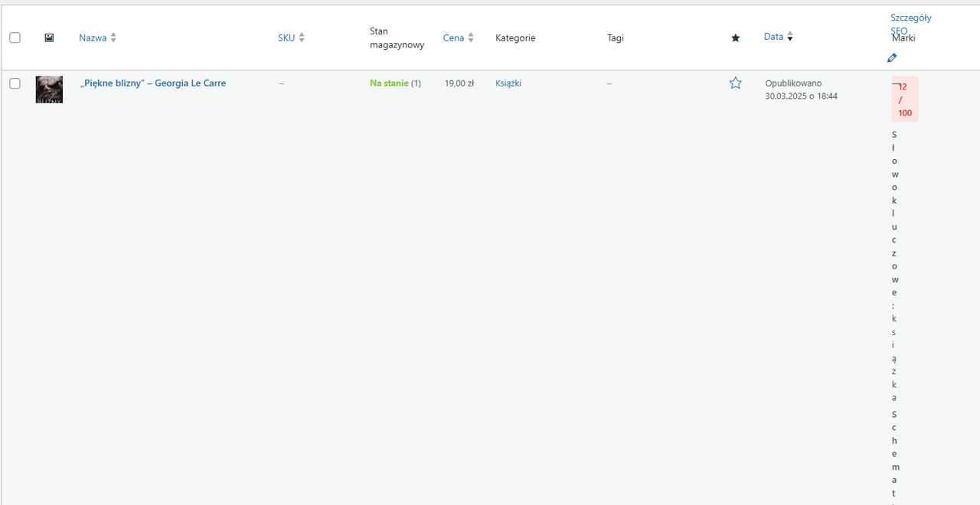Click the featured star icon in the header
This screenshot has width=980, height=505.
tap(736, 37)
